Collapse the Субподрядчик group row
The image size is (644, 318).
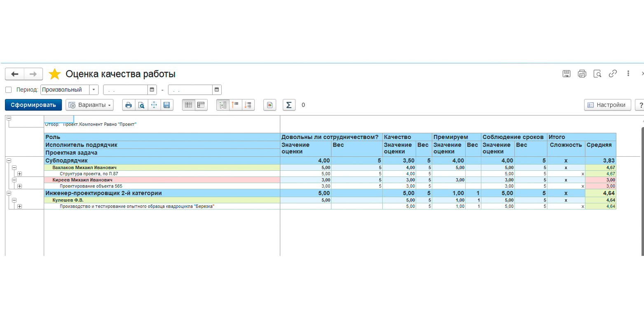click(x=9, y=161)
